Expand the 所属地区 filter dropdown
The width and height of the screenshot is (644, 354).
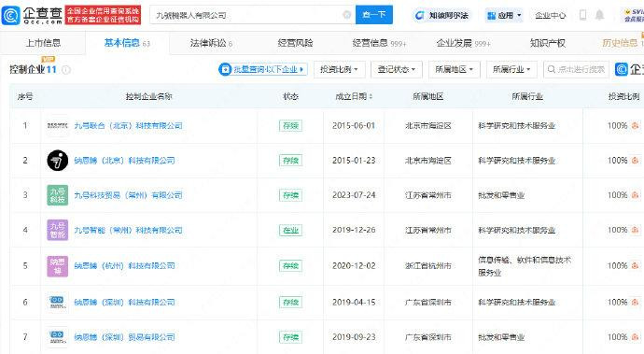click(x=454, y=69)
